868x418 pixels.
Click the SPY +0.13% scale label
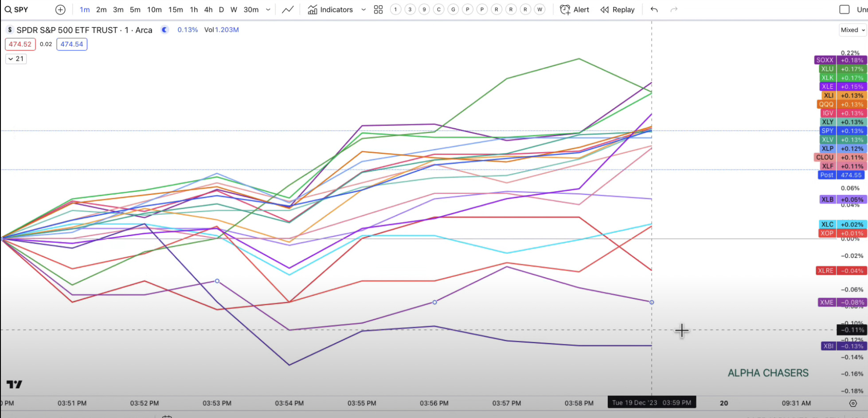tap(843, 131)
